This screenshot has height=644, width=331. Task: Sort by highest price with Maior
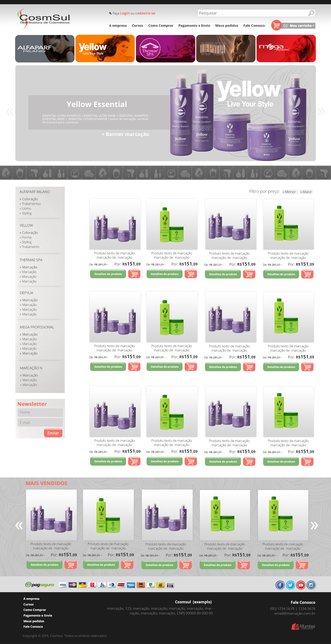pyautogui.click(x=306, y=192)
